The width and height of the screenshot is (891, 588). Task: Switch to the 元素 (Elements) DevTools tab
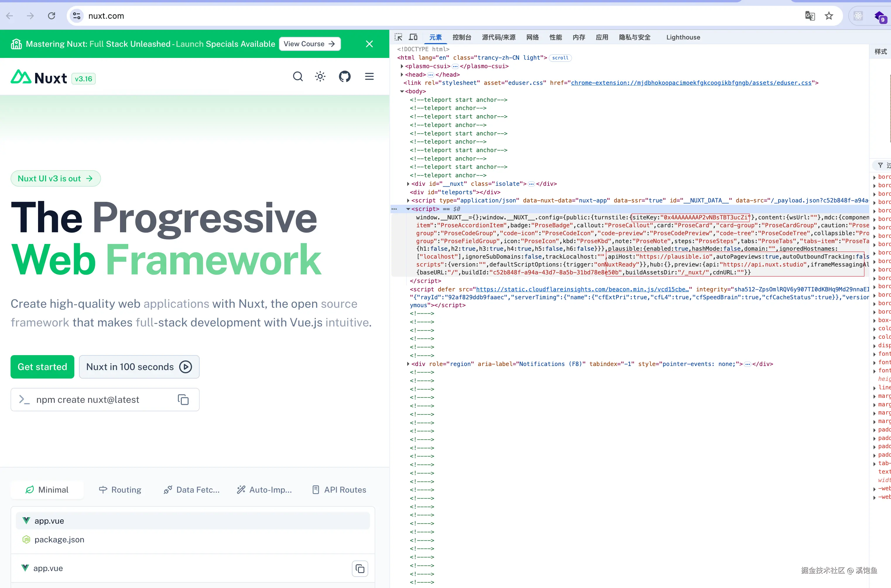click(x=435, y=37)
